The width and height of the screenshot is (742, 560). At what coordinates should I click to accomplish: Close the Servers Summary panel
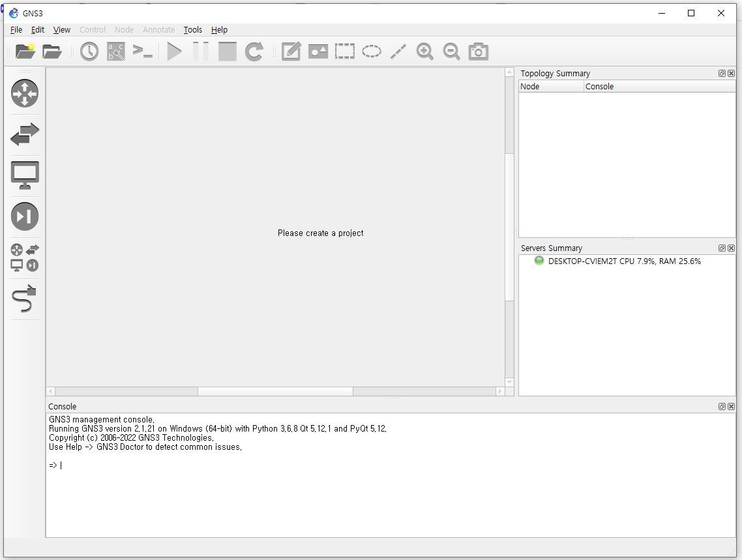[x=731, y=248]
